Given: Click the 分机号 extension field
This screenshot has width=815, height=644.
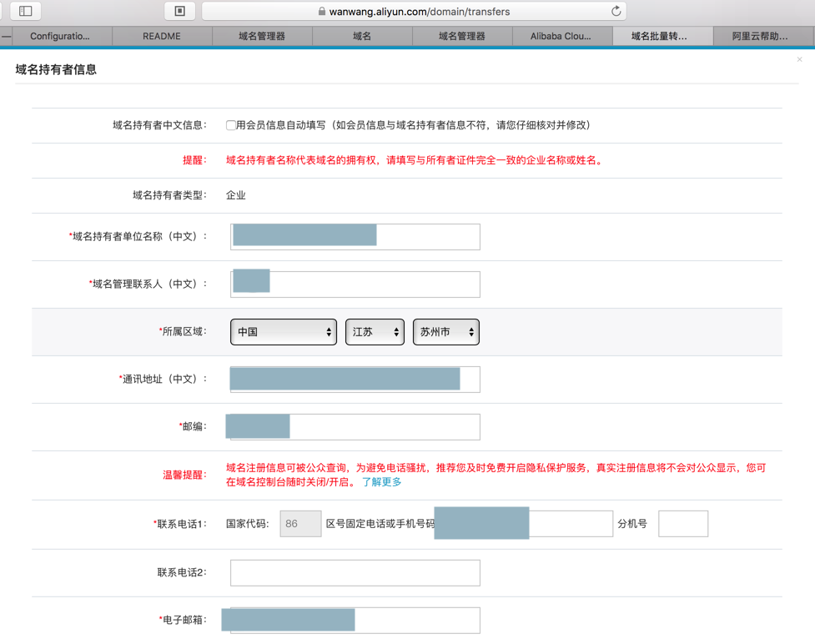Looking at the screenshot, I should point(683,523).
